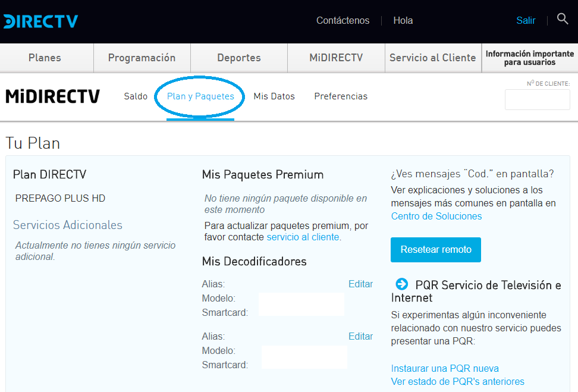Click the 'No tiene ningún paquete disponible' message
The width and height of the screenshot is (578, 392).
(x=285, y=204)
